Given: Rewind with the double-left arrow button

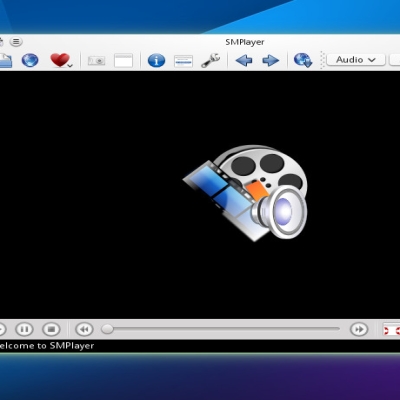Looking at the screenshot, I should (x=84, y=329).
